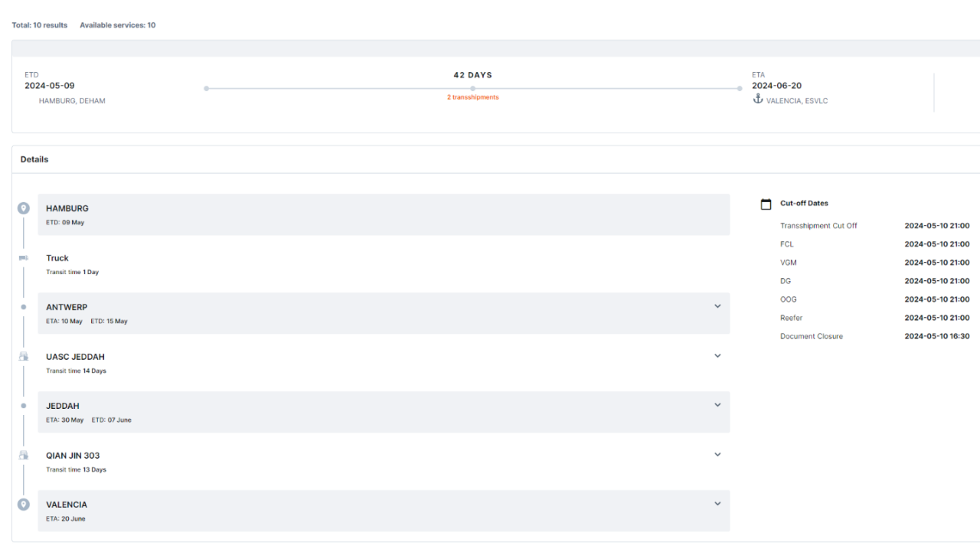Click the Jeddah stop marker dot in itinerary
This screenshot has height=549, width=980.
click(23, 405)
